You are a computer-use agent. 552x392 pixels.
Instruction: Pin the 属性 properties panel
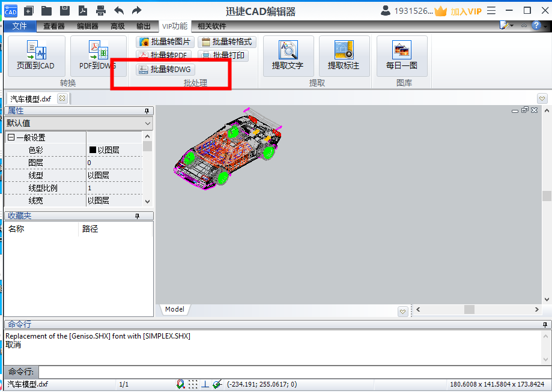coord(147,111)
